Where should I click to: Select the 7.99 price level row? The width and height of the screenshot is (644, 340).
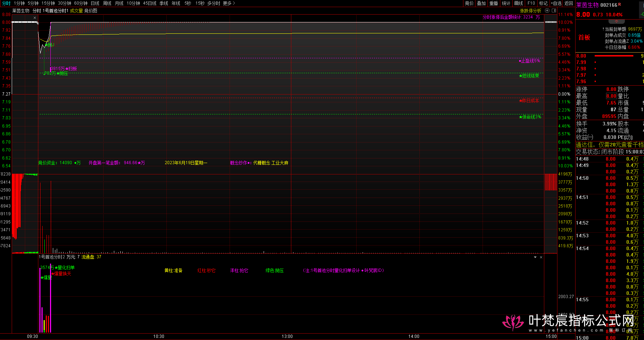coord(610,62)
